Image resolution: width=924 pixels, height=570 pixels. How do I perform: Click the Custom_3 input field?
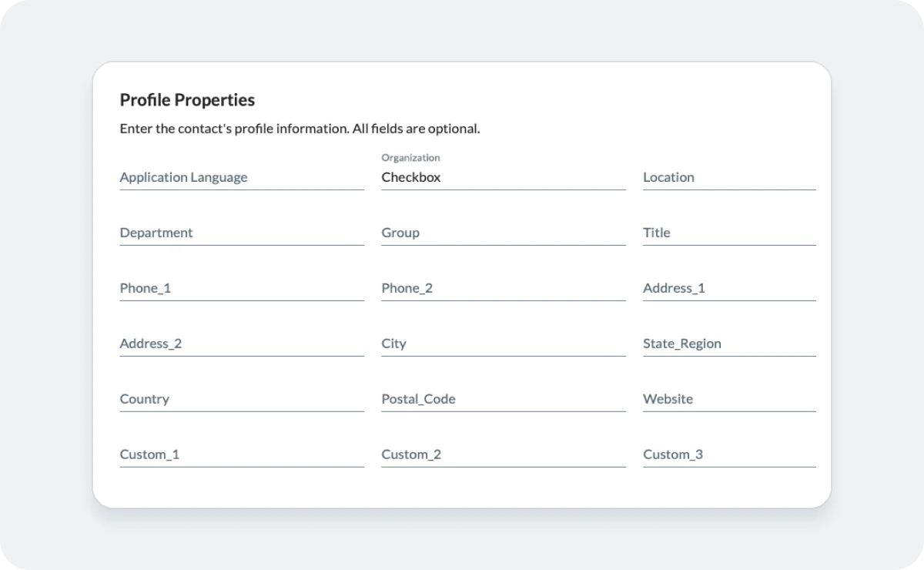point(728,454)
